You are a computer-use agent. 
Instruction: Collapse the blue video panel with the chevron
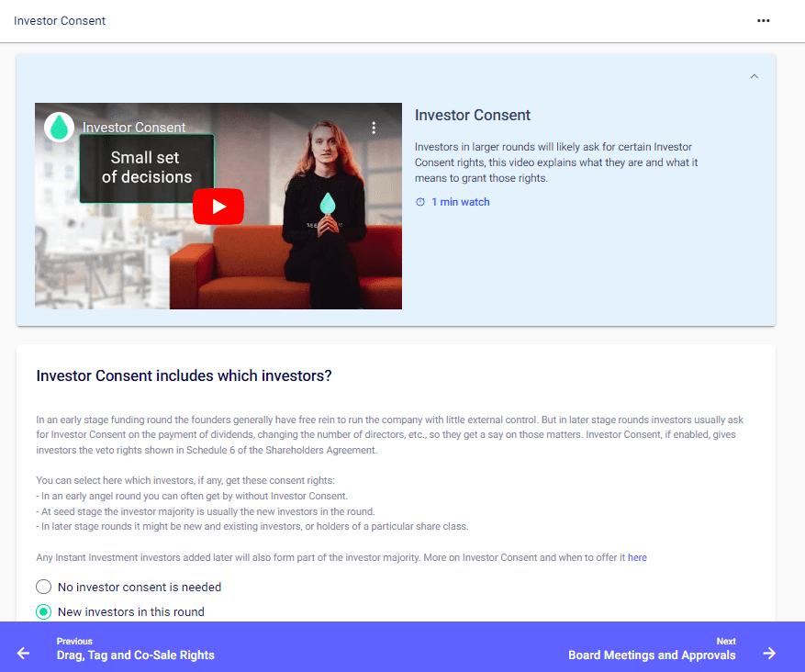754,76
